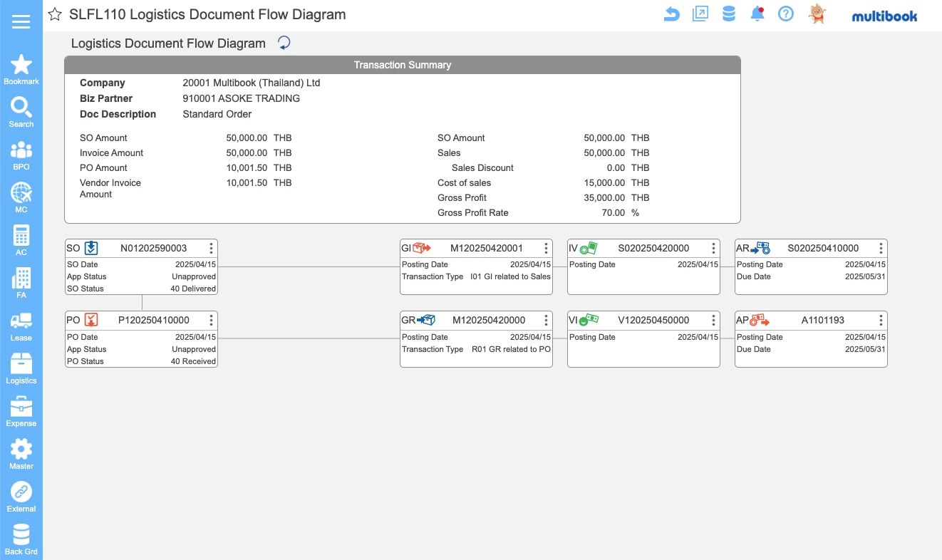Bookmark this page with the star icon
Viewport: 942px width, 560px height.
[x=55, y=15]
